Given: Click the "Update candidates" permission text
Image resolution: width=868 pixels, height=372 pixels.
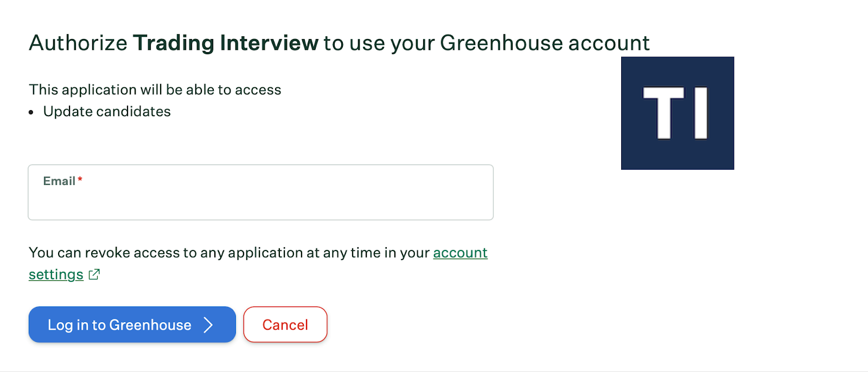Looking at the screenshot, I should (107, 112).
